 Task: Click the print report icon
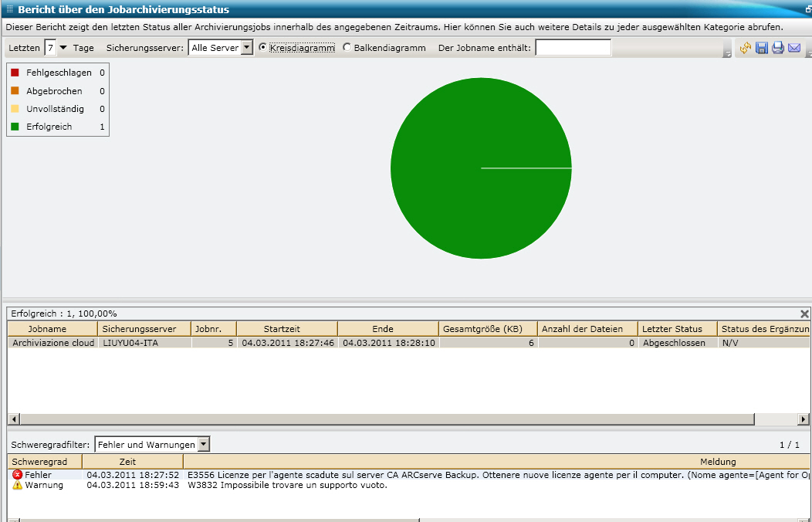pyautogui.click(x=778, y=48)
